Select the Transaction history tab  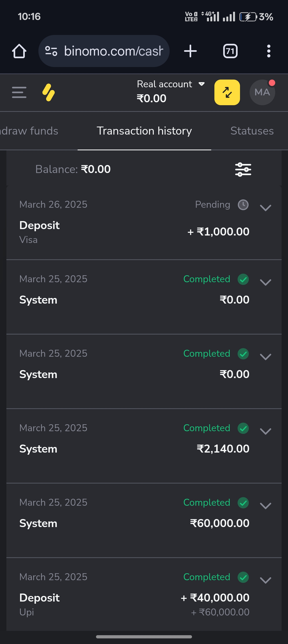pos(144,131)
